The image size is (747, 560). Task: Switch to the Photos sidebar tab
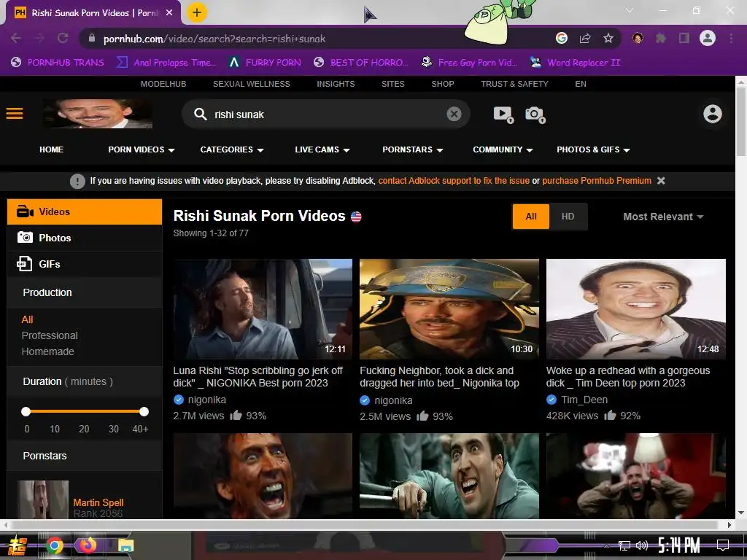click(85, 238)
